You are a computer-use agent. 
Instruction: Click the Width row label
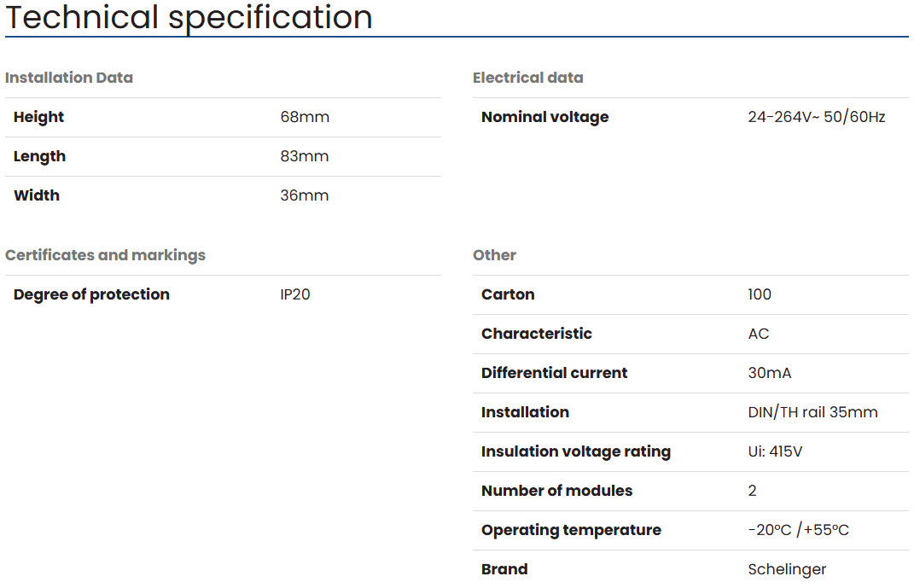click(37, 195)
